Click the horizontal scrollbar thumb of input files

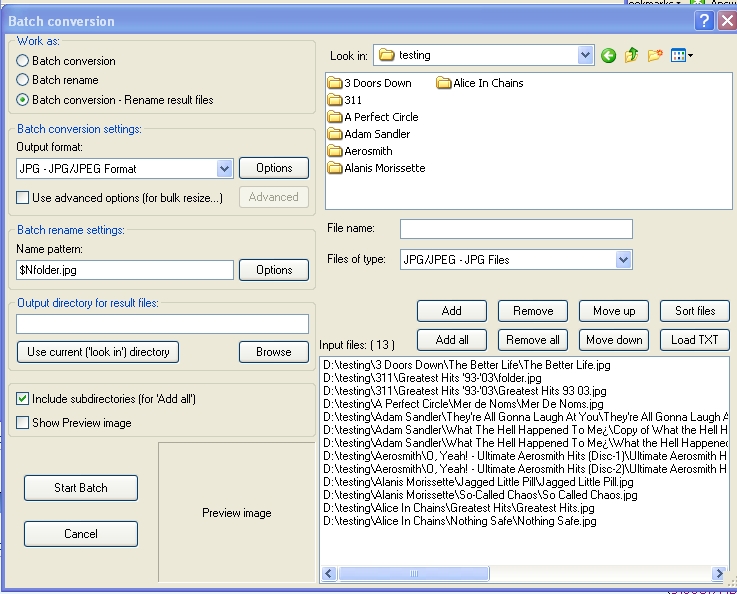(414, 573)
